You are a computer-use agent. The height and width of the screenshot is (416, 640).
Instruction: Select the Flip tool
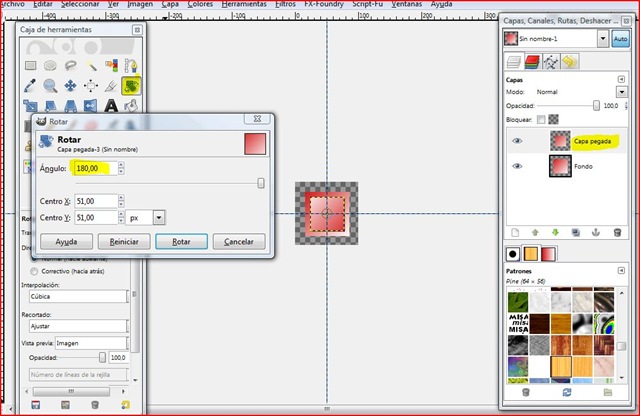click(91, 106)
